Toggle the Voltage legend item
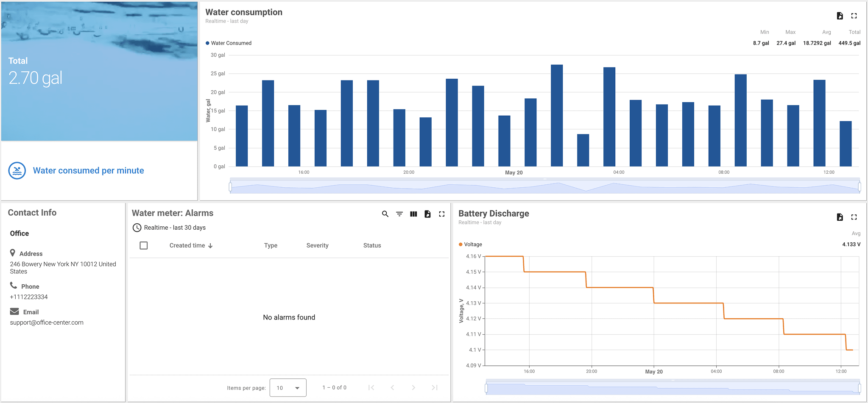Viewport: 868px width, 403px height. click(x=469, y=244)
